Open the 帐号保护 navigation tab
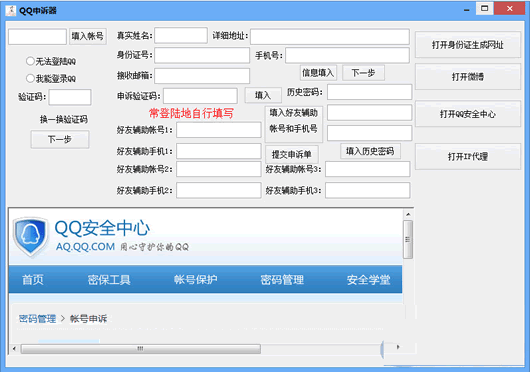The width and height of the screenshot is (530, 372). tap(195, 280)
